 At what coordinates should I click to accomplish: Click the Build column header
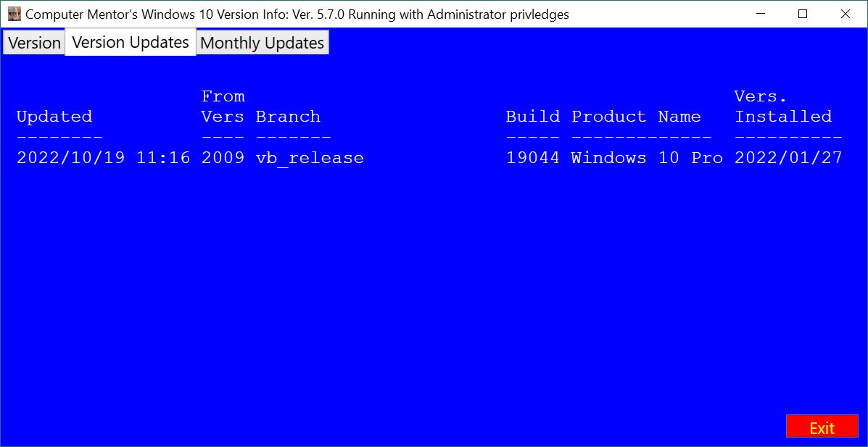(x=532, y=117)
